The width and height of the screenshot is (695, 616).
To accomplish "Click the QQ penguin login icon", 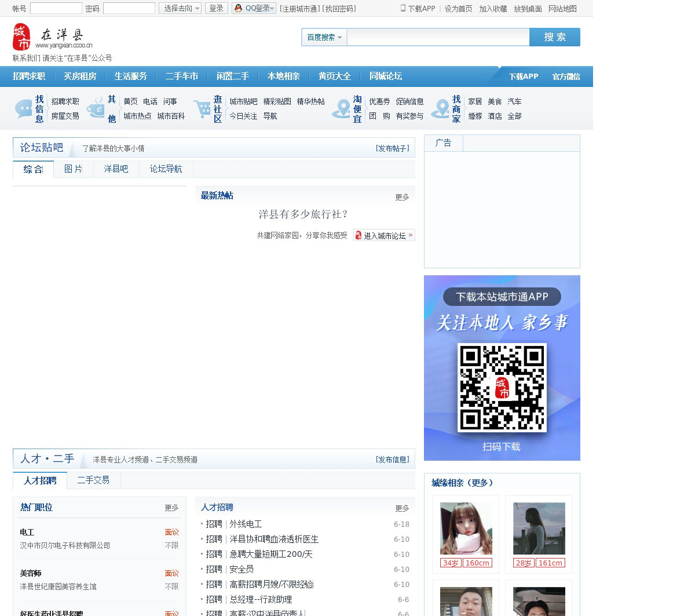I will click(238, 8).
